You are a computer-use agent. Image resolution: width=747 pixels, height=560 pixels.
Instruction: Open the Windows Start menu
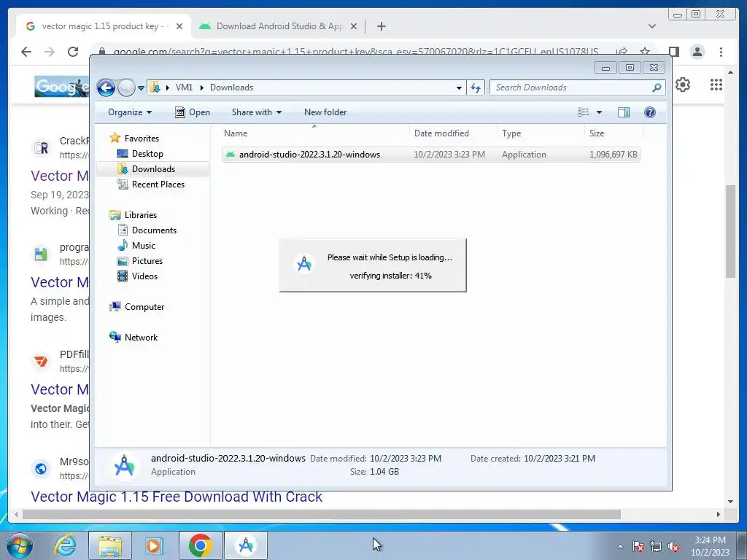[x=19, y=545]
